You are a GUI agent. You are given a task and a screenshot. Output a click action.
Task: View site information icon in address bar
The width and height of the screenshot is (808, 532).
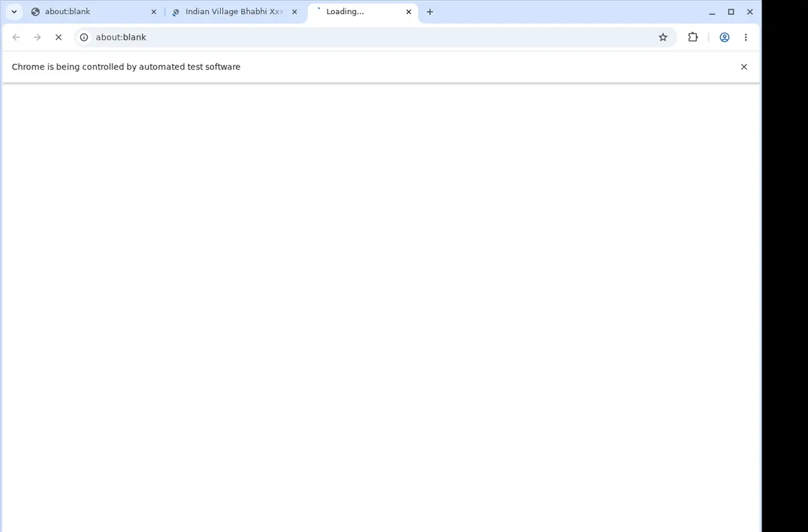pos(84,37)
